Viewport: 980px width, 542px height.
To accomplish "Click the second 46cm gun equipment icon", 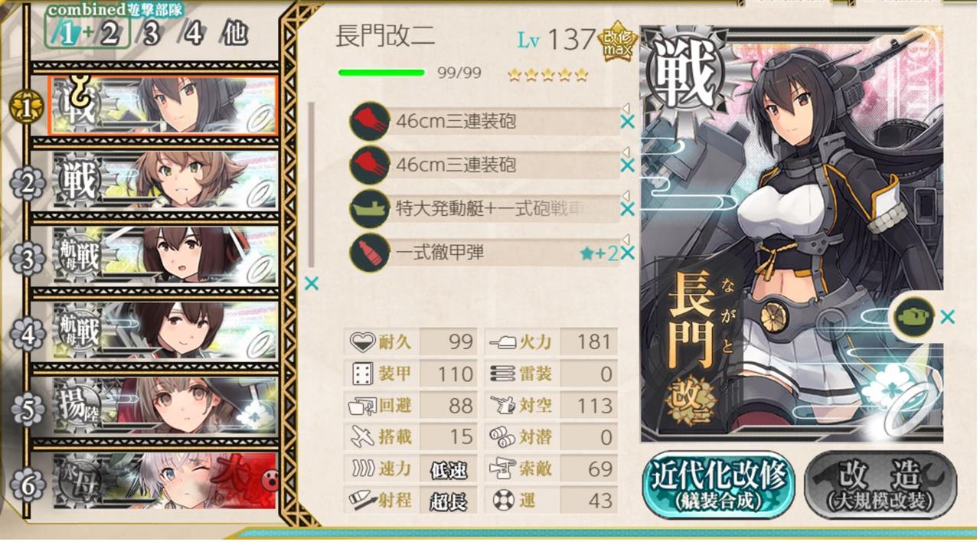I will [x=371, y=165].
